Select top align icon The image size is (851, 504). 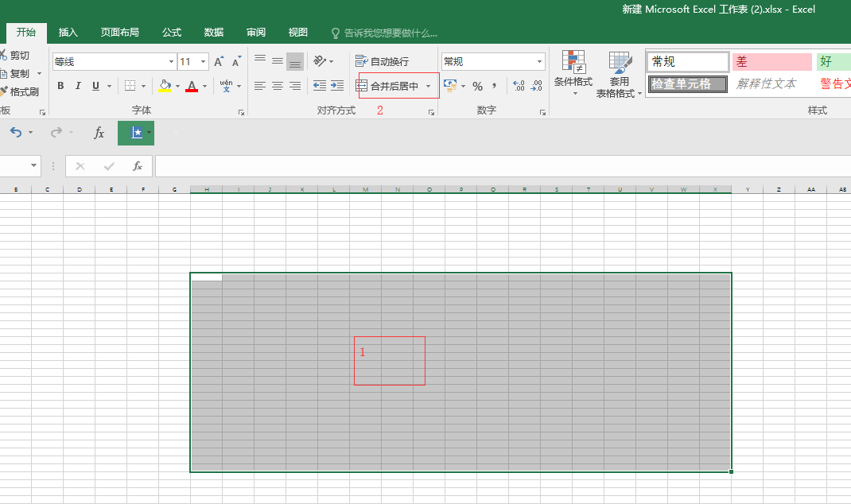point(260,60)
